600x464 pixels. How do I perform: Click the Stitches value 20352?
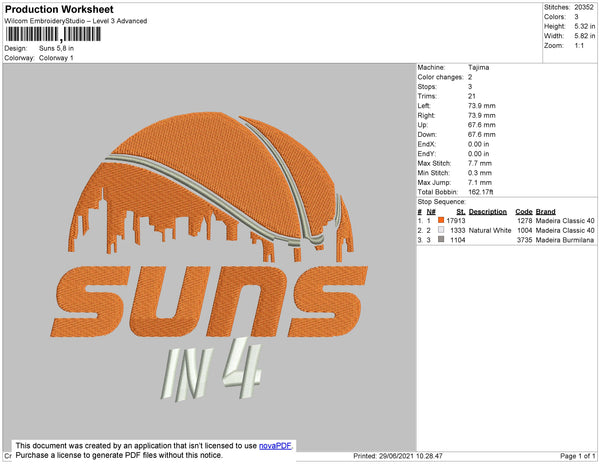click(583, 8)
